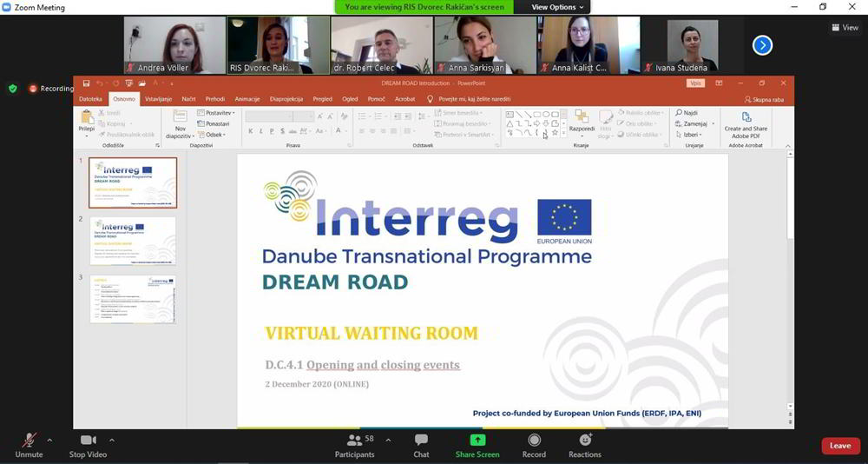Stop Video in Zoom controls
868x464 pixels.
tap(88, 446)
